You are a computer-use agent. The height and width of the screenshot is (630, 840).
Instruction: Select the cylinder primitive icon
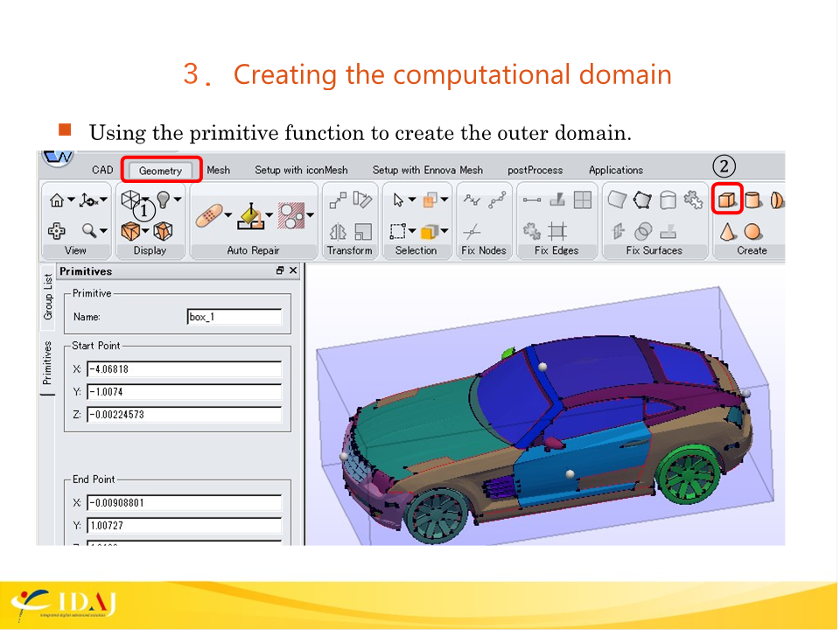752,200
